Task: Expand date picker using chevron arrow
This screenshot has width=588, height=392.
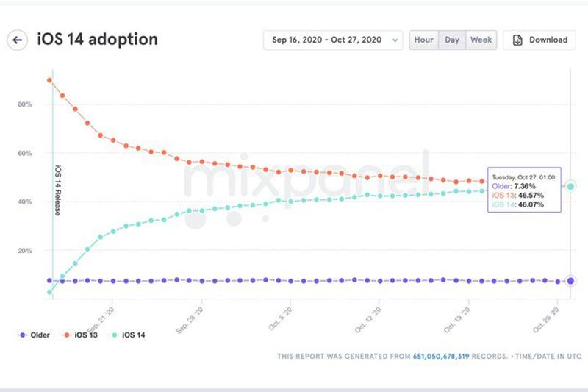Action: [x=396, y=40]
